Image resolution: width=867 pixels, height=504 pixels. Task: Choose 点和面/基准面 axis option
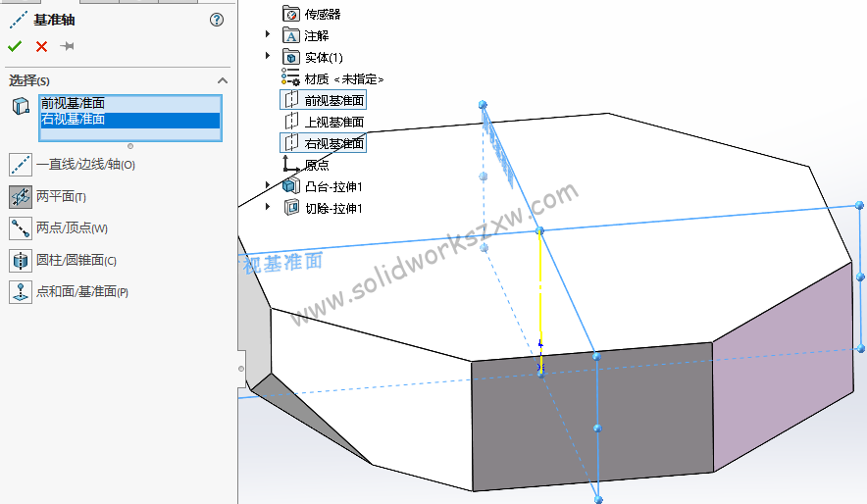tap(69, 292)
